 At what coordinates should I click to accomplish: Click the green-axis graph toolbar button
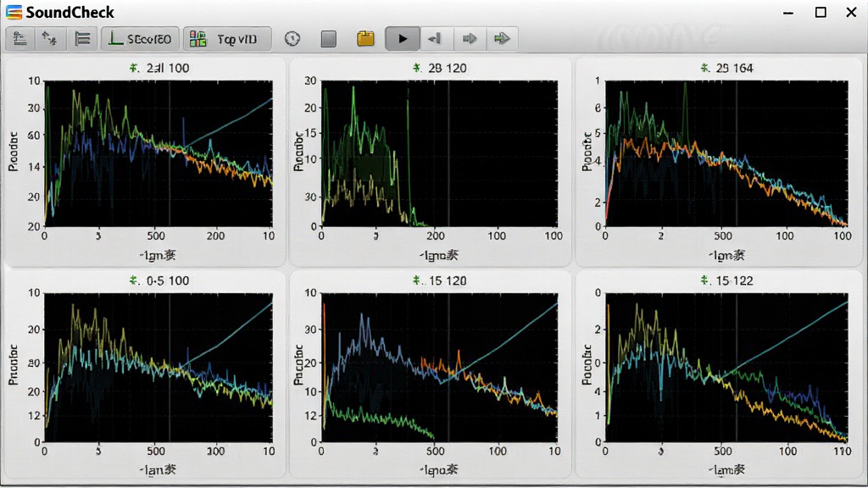[x=140, y=39]
